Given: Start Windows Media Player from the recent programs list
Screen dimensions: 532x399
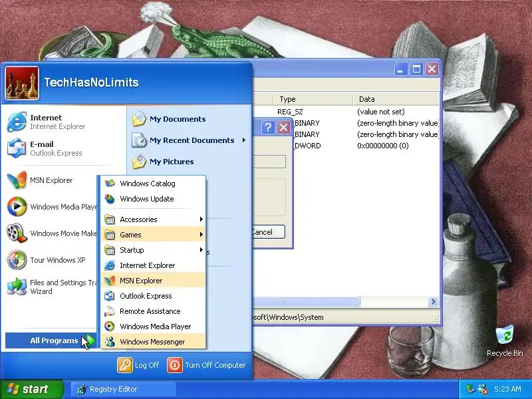Looking at the screenshot, I should [51, 207].
